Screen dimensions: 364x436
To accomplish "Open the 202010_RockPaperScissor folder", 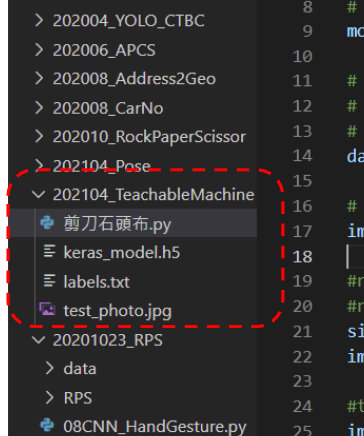I will coord(149,137).
